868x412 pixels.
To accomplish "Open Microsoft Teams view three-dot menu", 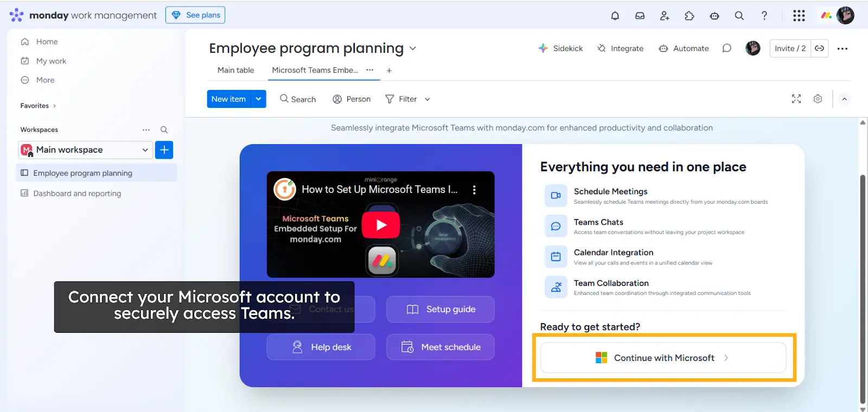I will coord(369,70).
